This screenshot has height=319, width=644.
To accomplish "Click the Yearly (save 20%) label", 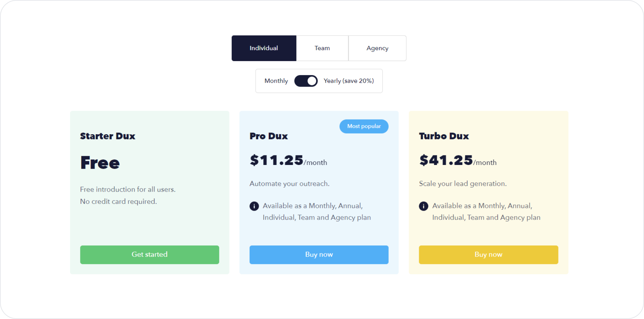I will click(x=349, y=81).
